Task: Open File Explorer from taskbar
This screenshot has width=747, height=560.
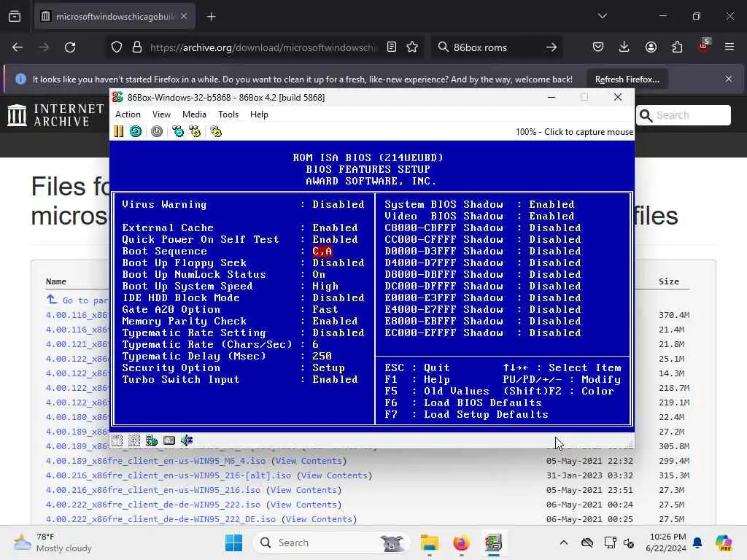Action: (429, 542)
